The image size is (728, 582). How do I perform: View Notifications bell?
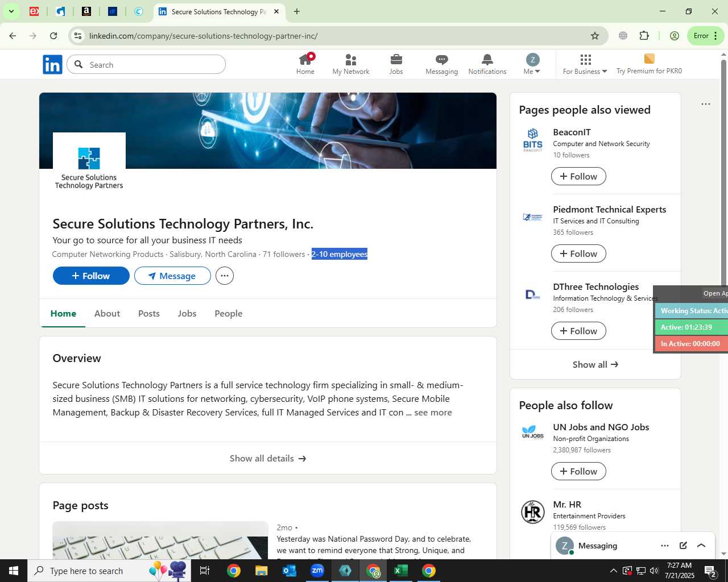point(487,64)
